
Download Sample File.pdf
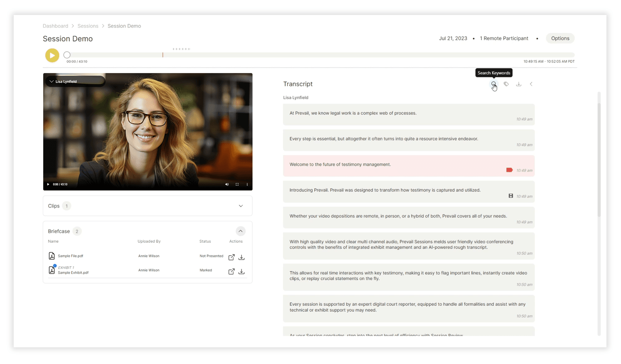point(242,257)
